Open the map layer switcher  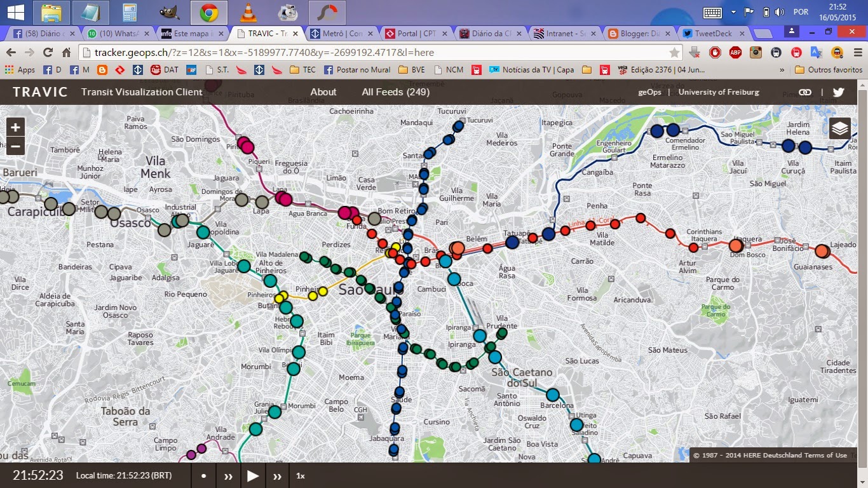point(839,128)
